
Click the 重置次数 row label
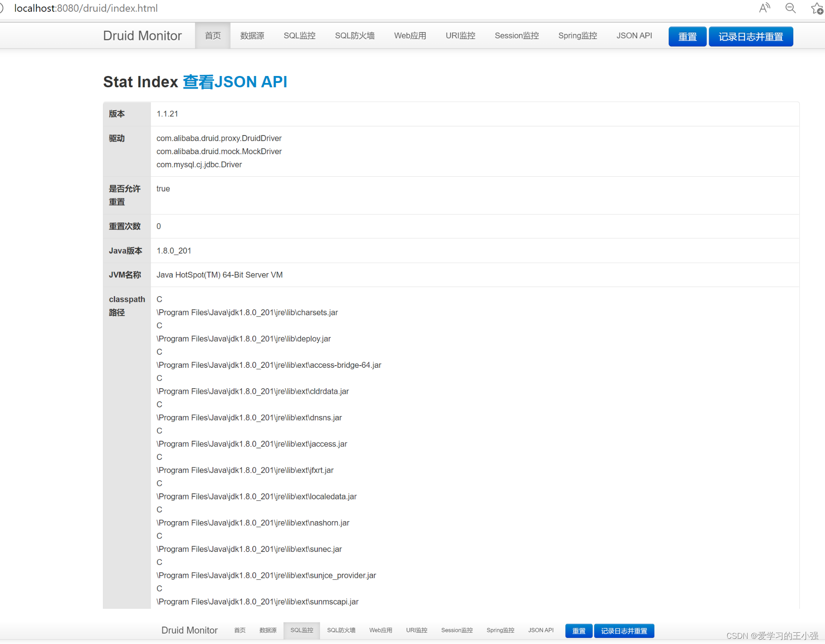(x=125, y=226)
